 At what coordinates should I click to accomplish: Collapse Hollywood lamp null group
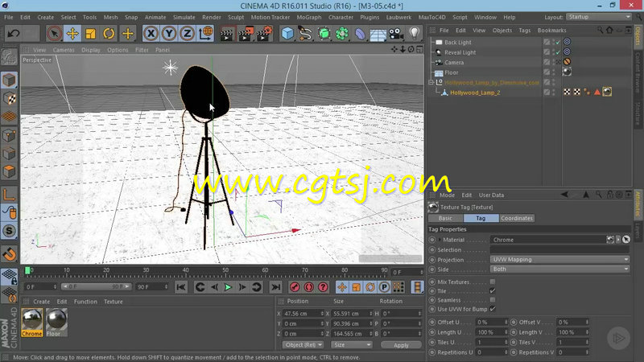coord(431,83)
